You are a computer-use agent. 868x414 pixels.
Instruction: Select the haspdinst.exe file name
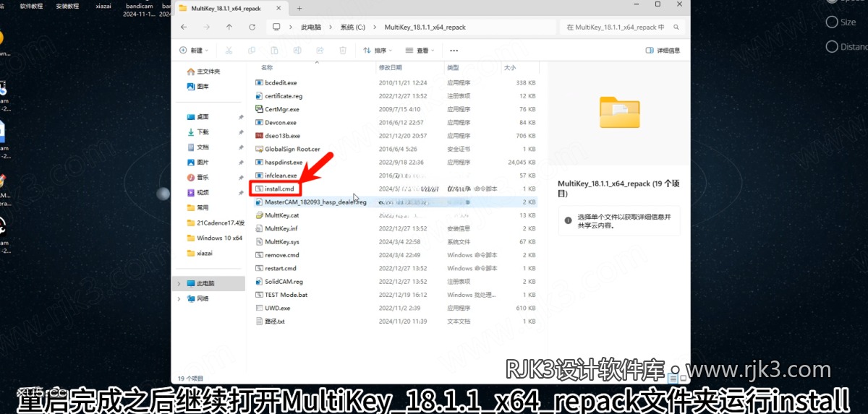284,162
